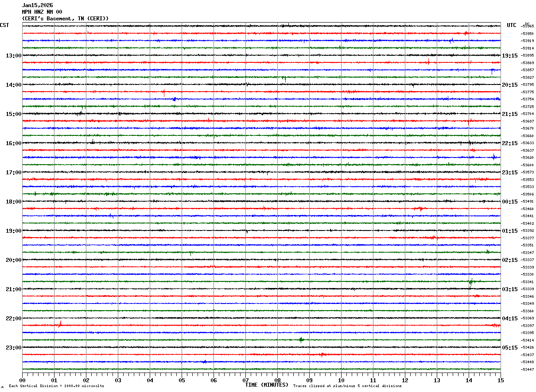Click the UTC timezone header label
536x392 pixels.
512,25
